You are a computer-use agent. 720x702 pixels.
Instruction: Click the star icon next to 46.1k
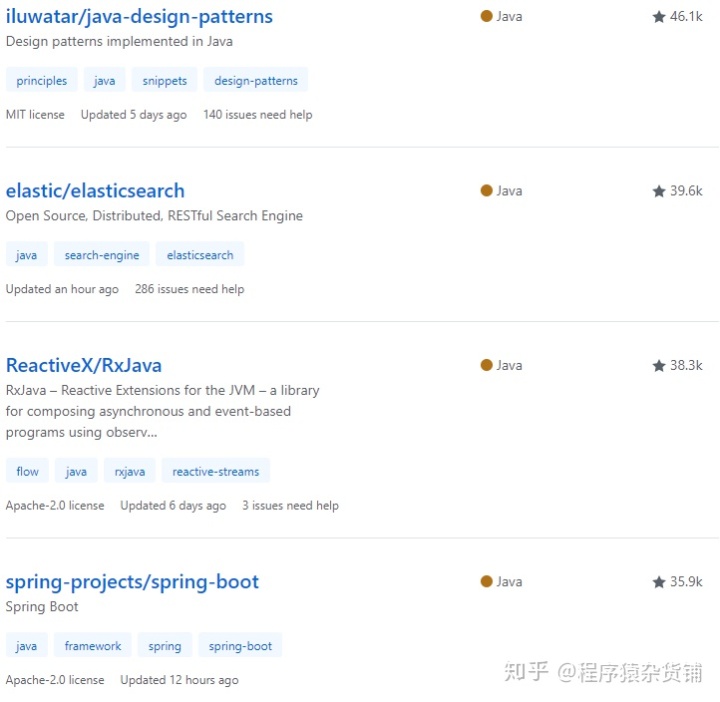coord(659,17)
